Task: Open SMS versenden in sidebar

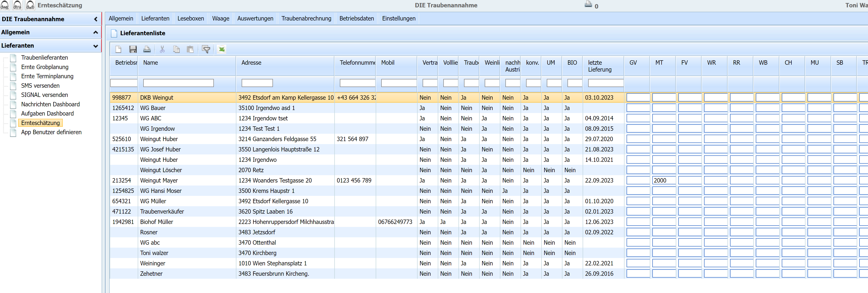Action: tap(40, 86)
